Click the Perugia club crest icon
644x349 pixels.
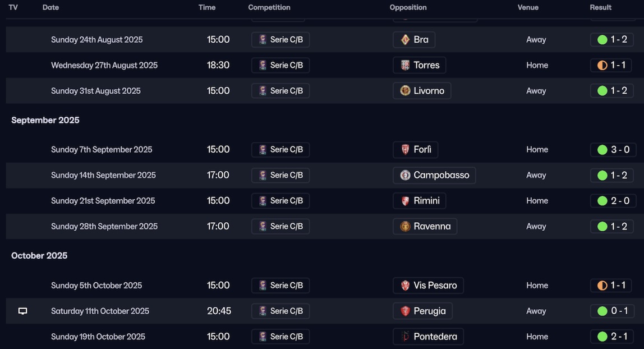click(x=405, y=311)
